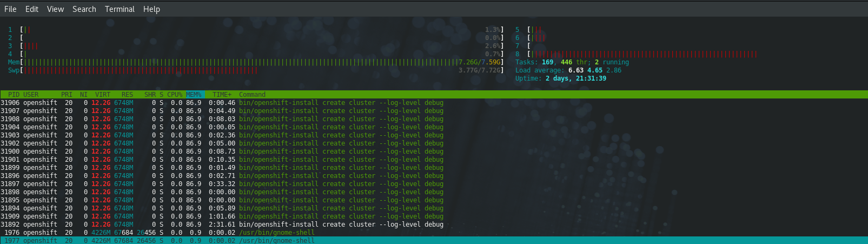Click the 3.77G/7.72G swap value
Image resolution: width=868 pixels, height=244 pixels.
point(480,70)
